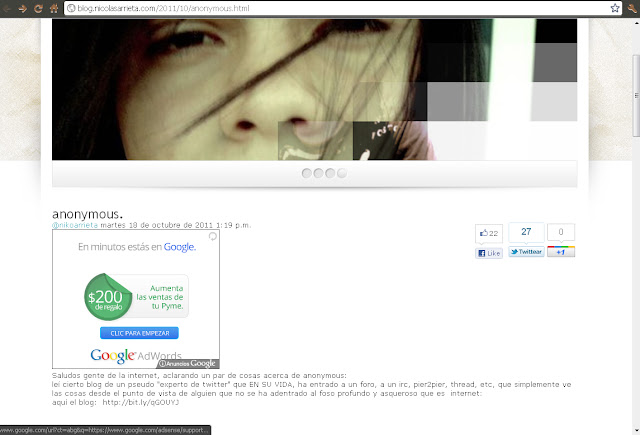The height and width of the screenshot is (435, 640).
Task: Click the slideshow face image
Action: coord(314,89)
